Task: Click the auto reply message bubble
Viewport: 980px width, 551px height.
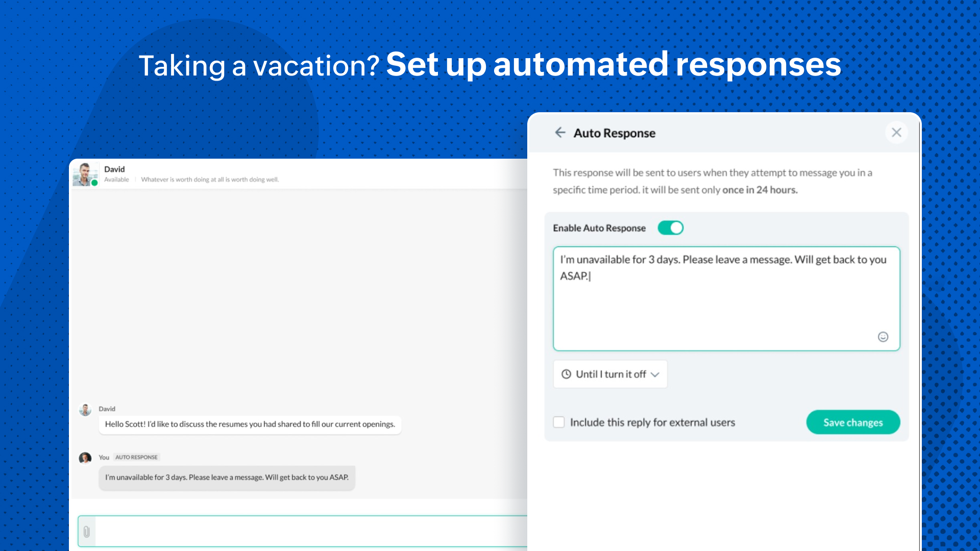Action: [227, 478]
